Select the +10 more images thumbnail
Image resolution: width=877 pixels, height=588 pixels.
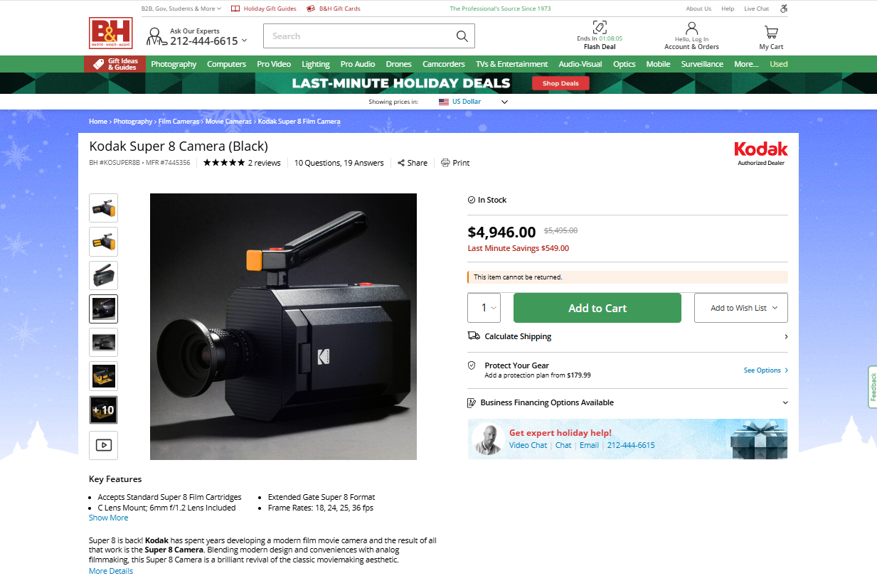click(x=103, y=410)
